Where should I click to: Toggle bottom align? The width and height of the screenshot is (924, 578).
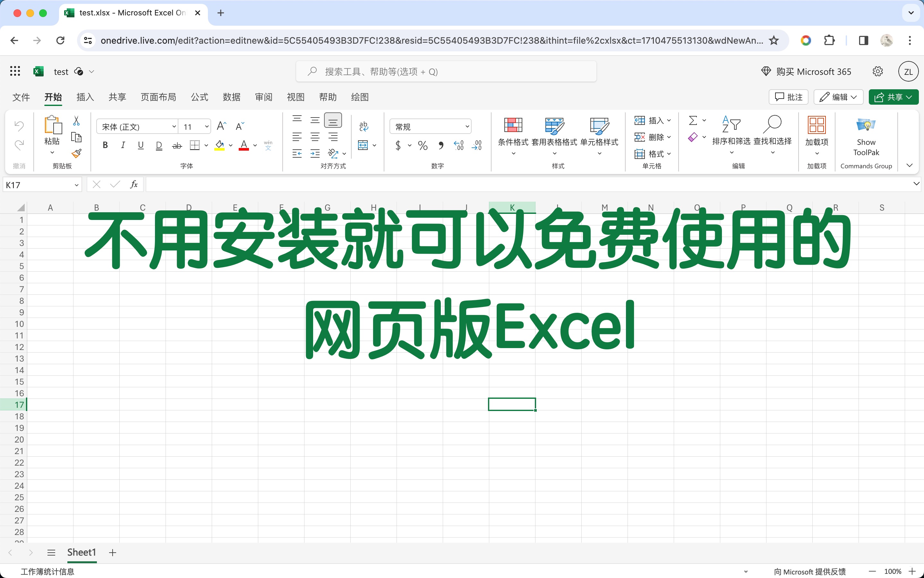point(333,120)
